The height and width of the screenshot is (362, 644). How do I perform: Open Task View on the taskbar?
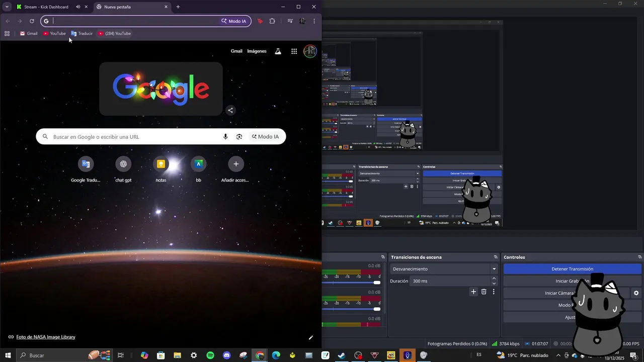121,355
